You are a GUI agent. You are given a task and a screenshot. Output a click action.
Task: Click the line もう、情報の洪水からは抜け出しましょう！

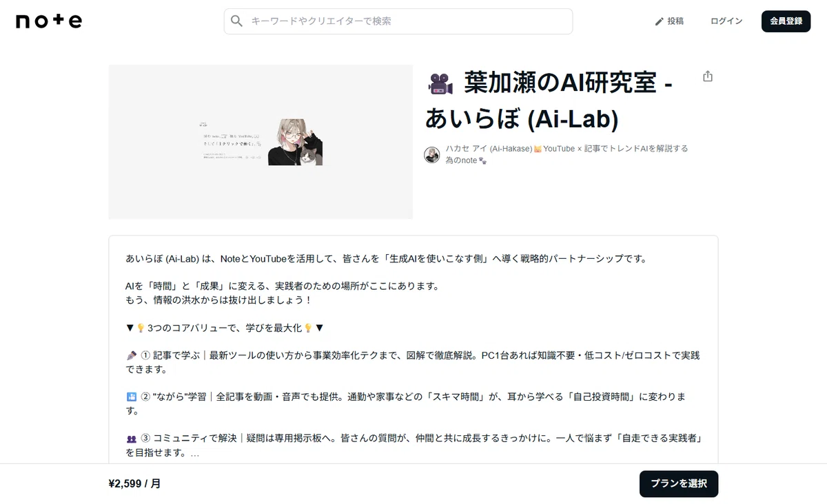(x=219, y=300)
